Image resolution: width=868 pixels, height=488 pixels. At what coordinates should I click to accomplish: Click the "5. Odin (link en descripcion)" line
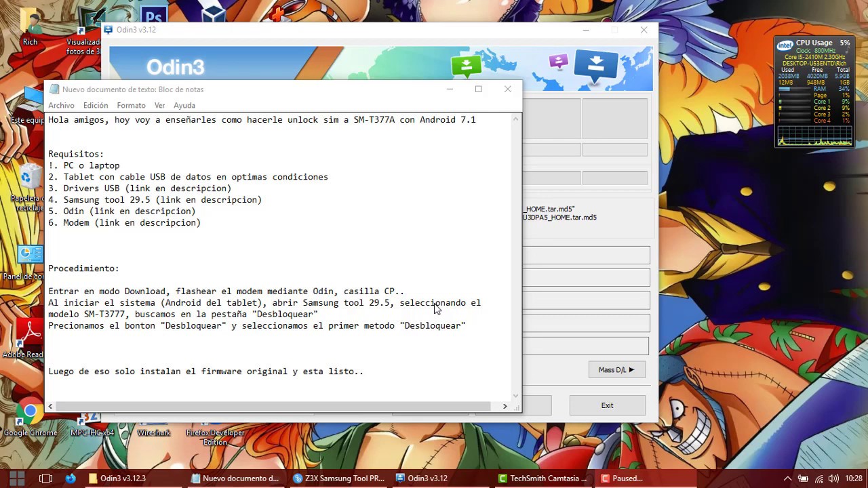point(121,211)
